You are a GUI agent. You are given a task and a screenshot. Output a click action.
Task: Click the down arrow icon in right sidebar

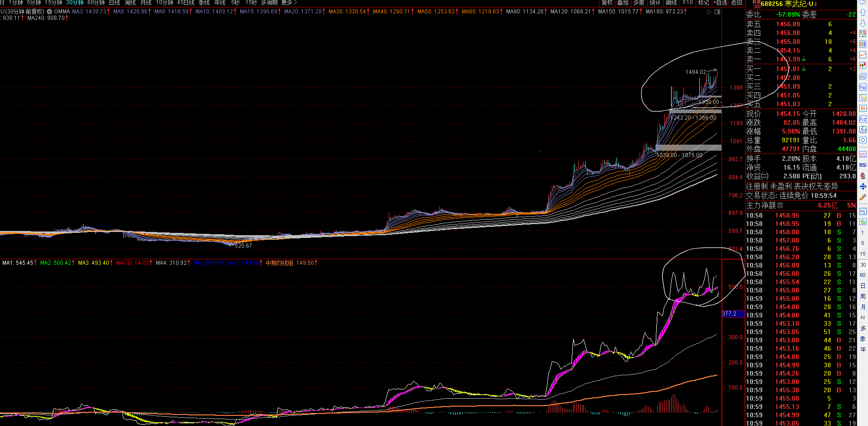pyautogui.click(x=862, y=23)
